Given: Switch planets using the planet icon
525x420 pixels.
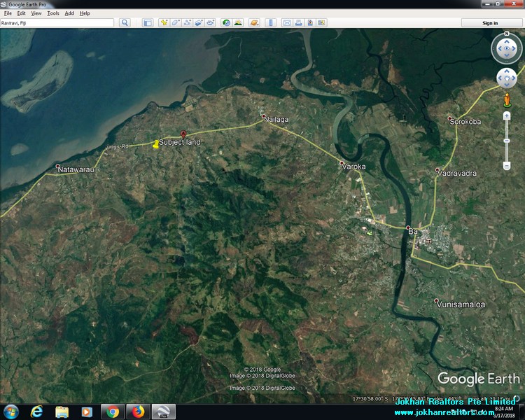Looking at the screenshot, I should pyautogui.click(x=255, y=23).
